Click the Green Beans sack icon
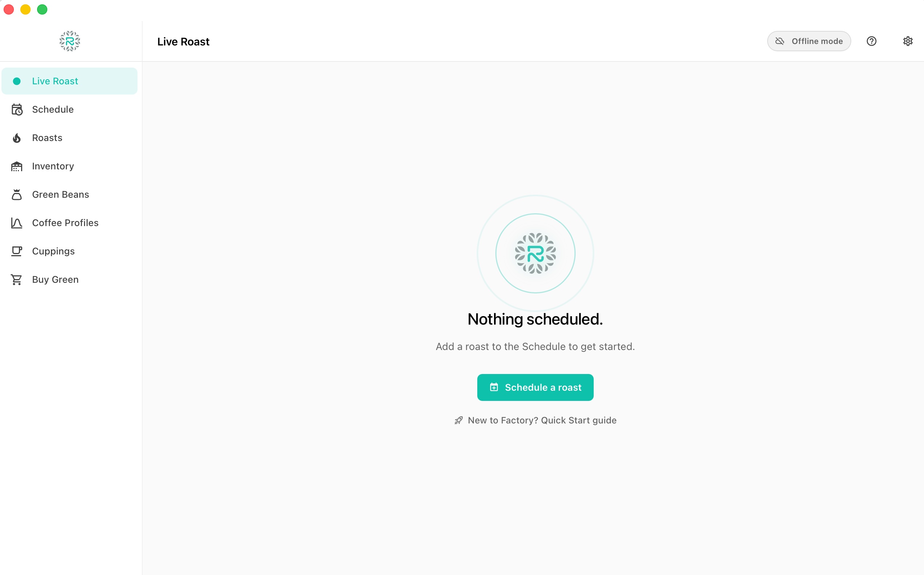 pos(17,195)
